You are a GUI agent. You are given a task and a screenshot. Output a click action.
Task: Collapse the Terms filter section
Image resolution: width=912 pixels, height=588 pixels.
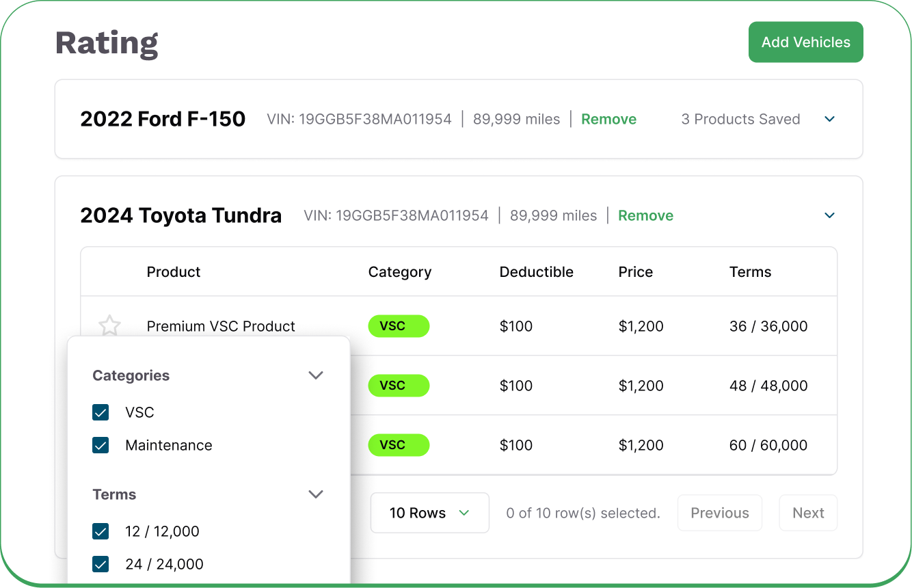[315, 494]
